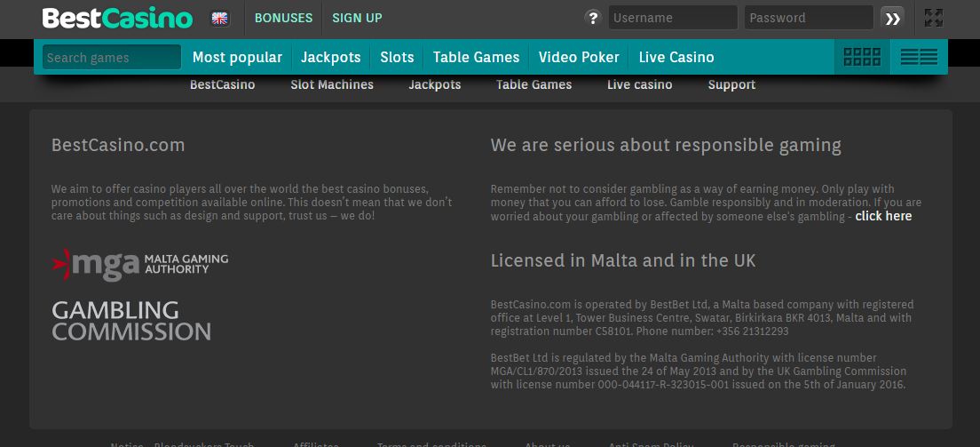This screenshot has height=447, width=980.
Task: Open the BONUSES page
Action: tap(284, 18)
